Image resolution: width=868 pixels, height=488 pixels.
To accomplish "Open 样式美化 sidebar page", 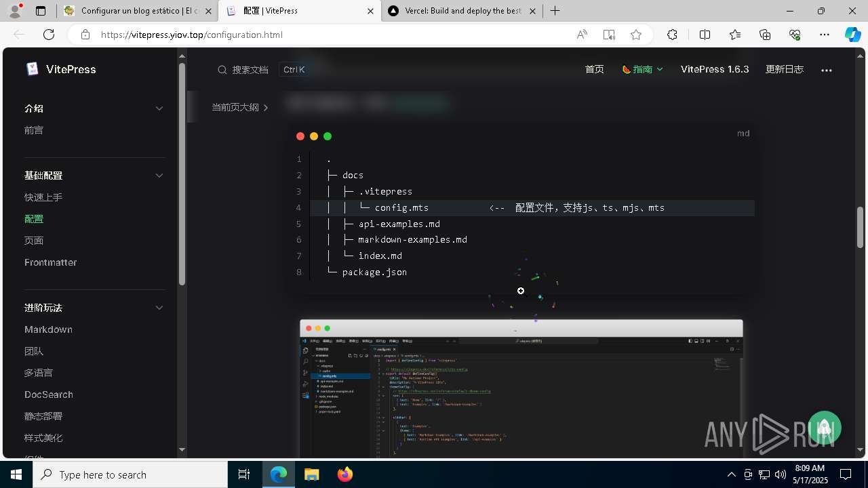I will click(x=43, y=438).
